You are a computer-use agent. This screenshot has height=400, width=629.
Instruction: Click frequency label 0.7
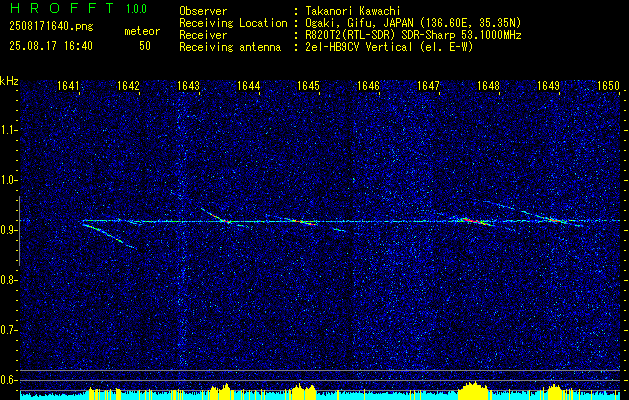click(8, 330)
